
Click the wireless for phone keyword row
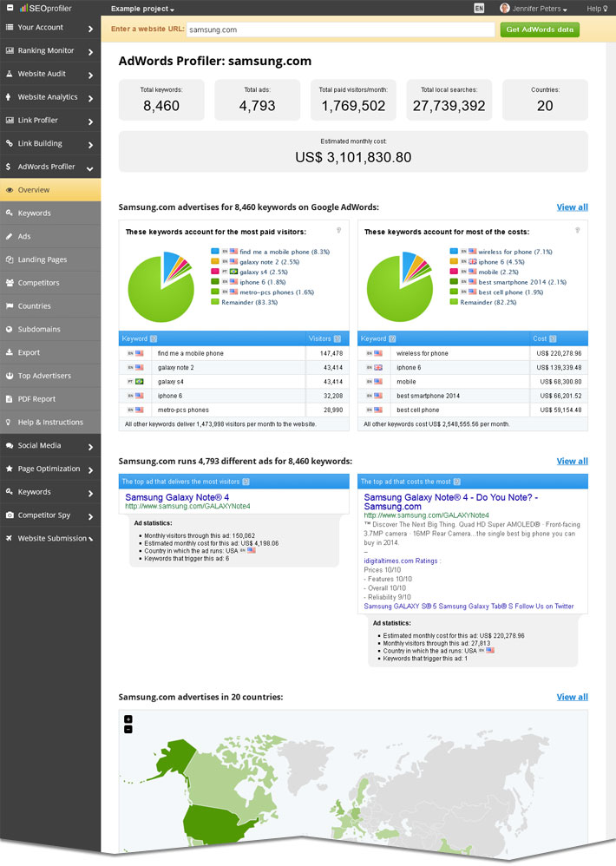click(473, 353)
